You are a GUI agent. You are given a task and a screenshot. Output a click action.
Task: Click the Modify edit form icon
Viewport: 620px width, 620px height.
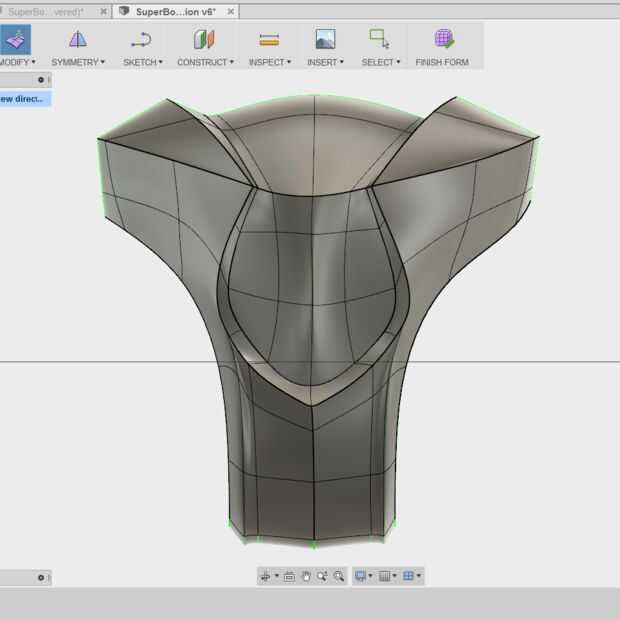click(x=14, y=40)
